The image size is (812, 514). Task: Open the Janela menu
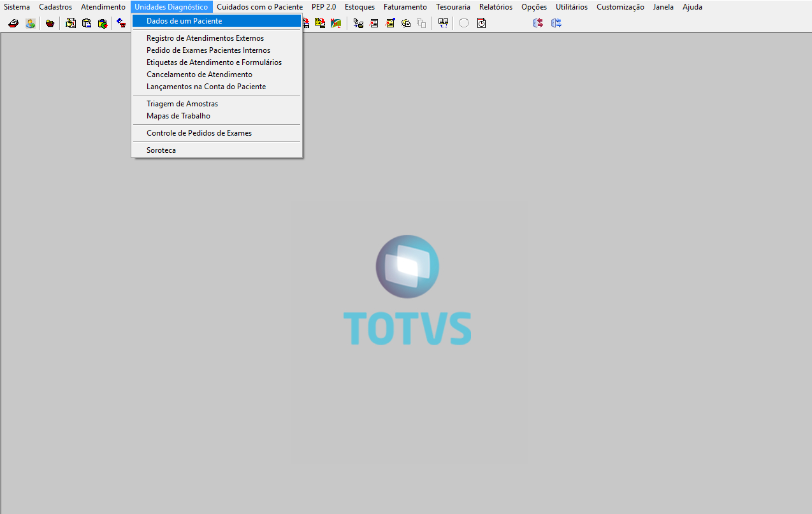click(x=663, y=7)
